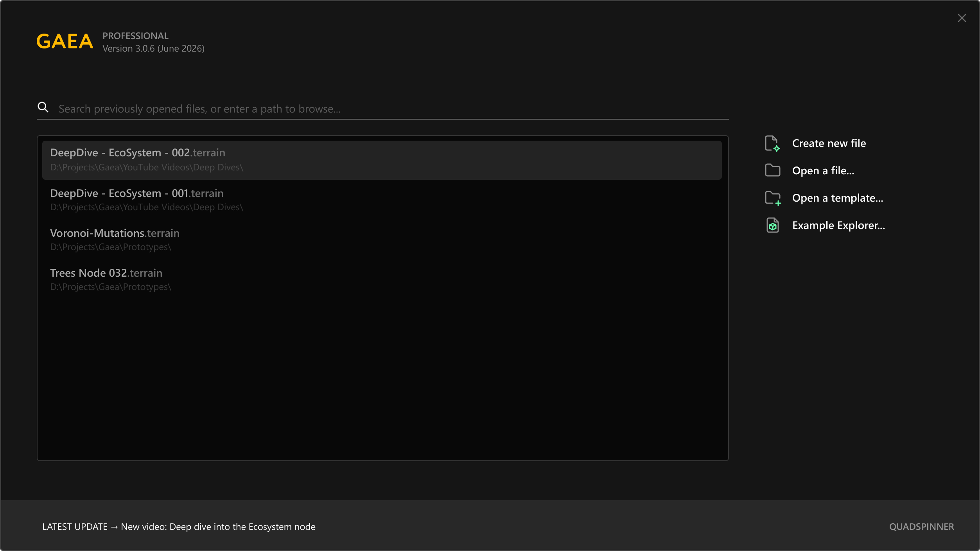Click the Open a file folder icon
980x551 pixels.
tap(772, 170)
